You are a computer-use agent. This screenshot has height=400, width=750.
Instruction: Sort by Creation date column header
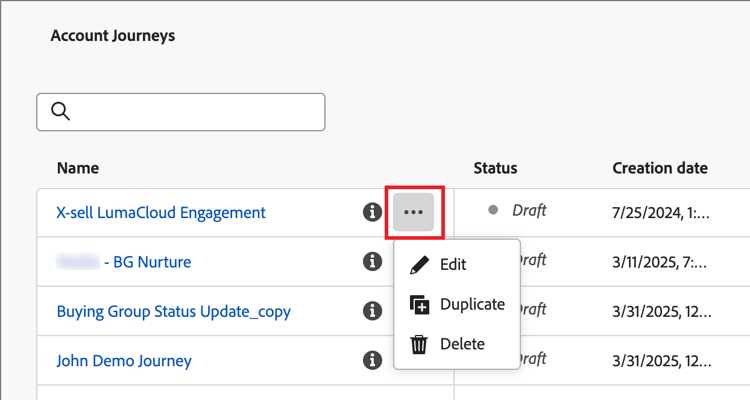coord(660,168)
